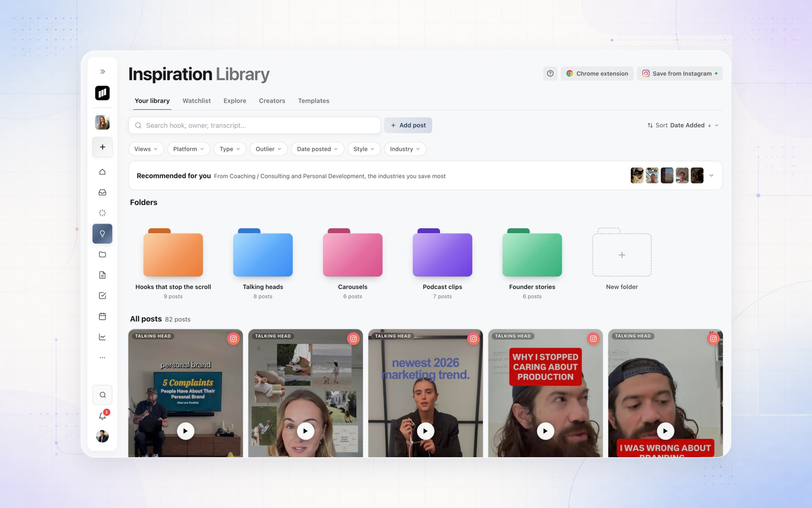The width and height of the screenshot is (812, 508).
Task: Switch to the Watchlist tab
Action: 196,101
